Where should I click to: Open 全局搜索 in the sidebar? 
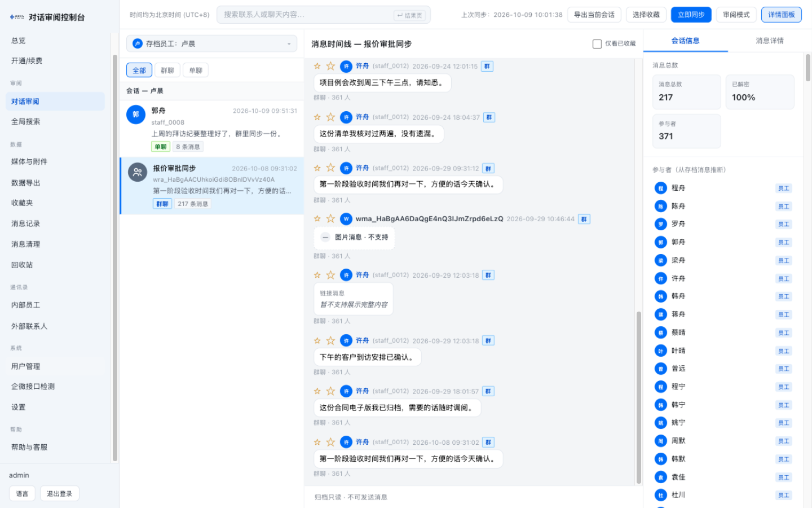pos(55,121)
